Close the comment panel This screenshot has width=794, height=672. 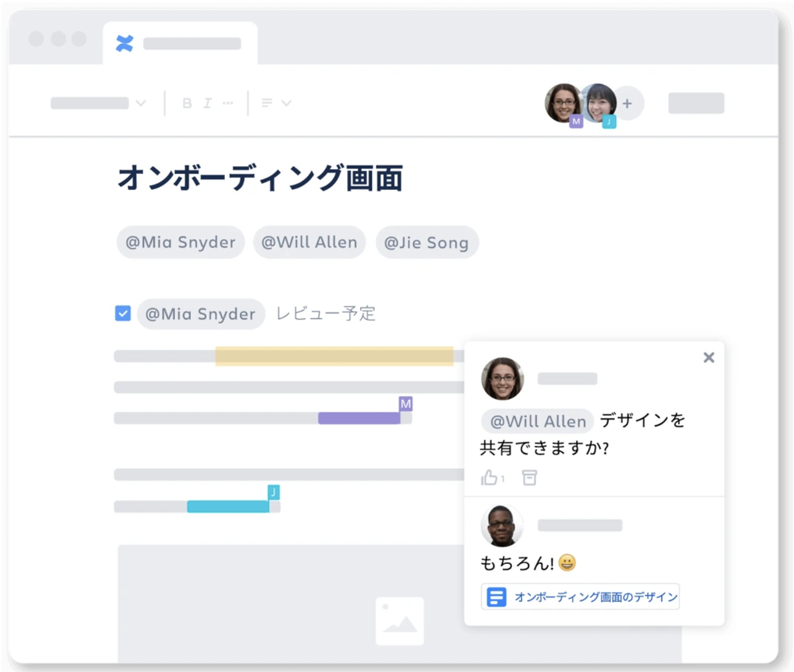pos(709,357)
